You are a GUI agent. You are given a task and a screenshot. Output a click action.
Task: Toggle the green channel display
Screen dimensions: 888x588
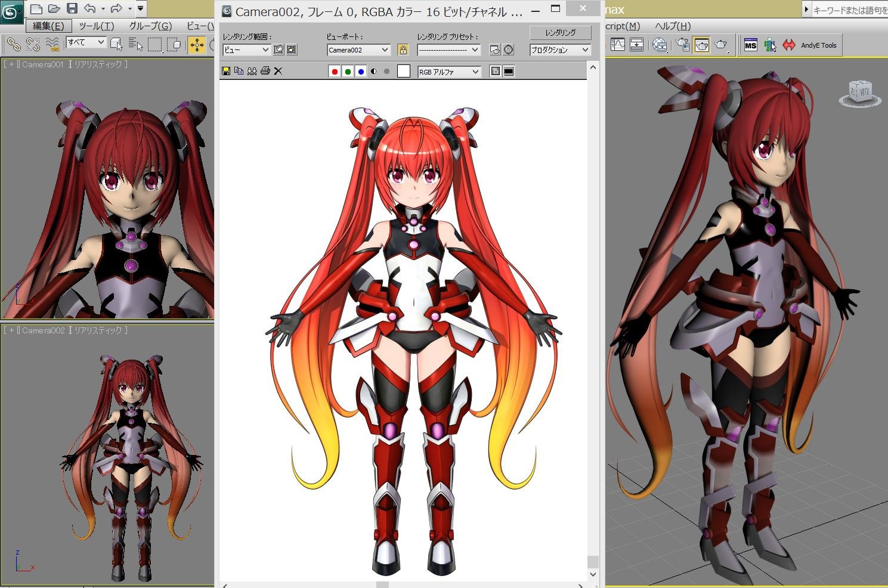(348, 72)
